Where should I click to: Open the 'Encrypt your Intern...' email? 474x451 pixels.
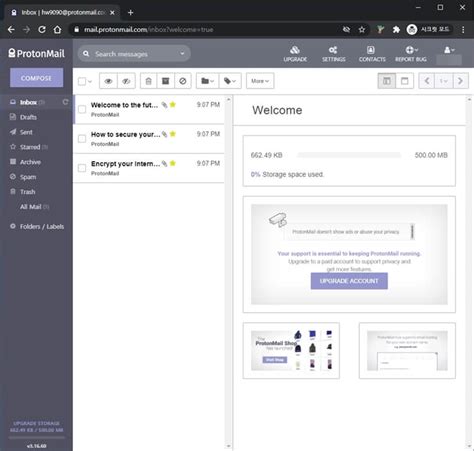coord(149,168)
